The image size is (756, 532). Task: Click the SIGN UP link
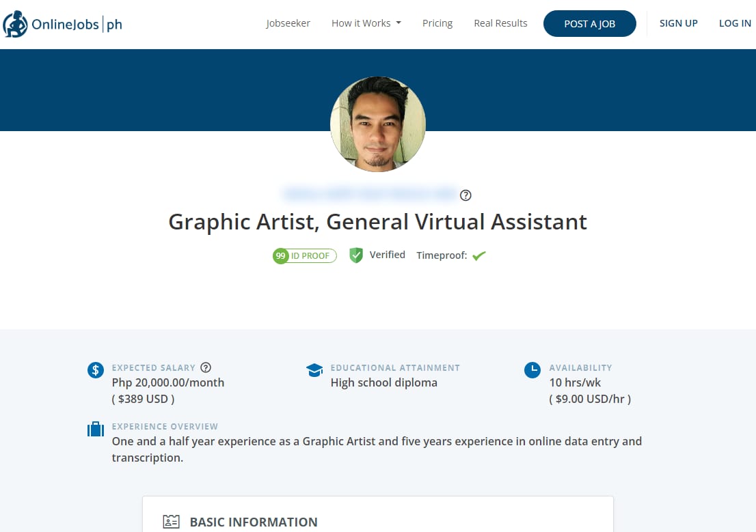(678, 23)
